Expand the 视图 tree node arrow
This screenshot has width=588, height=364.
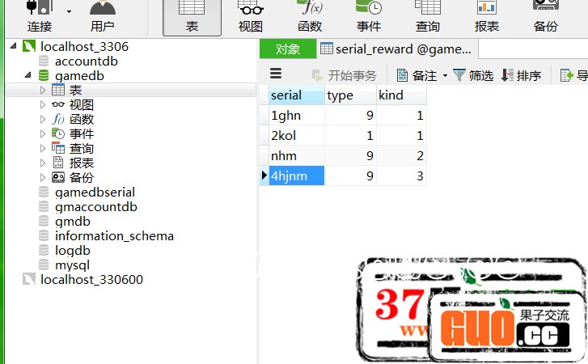point(43,105)
